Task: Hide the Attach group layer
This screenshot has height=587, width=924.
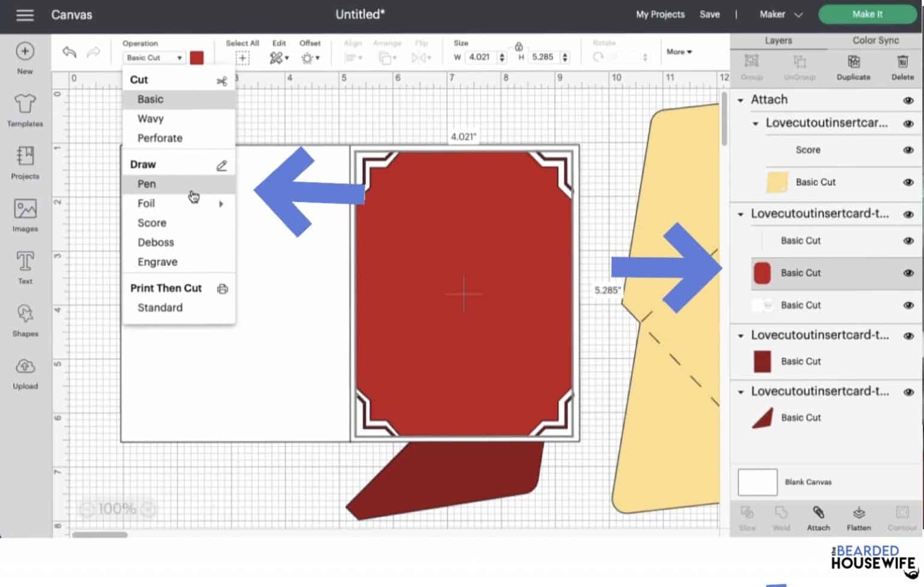Action: [908, 100]
